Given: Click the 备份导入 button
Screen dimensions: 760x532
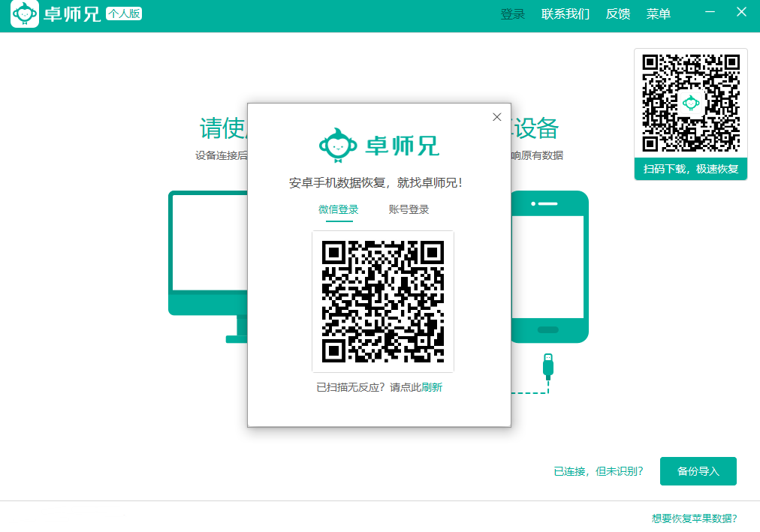Looking at the screenshot, I should click(698, 471).
